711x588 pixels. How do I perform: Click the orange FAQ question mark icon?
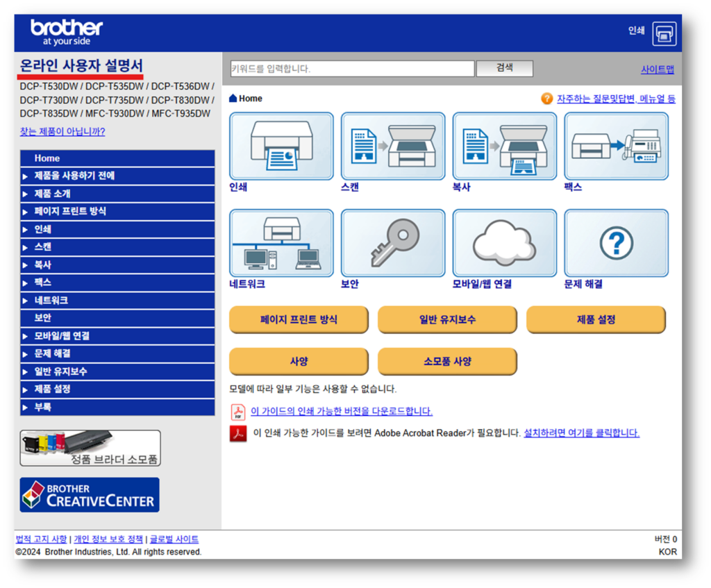coord(547,99)
